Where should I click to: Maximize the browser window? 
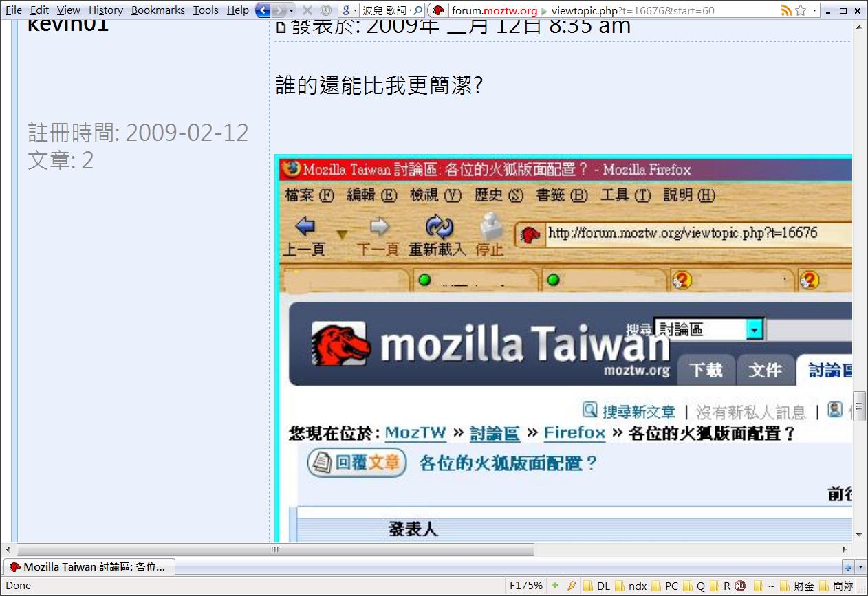(x=843, y=10)
